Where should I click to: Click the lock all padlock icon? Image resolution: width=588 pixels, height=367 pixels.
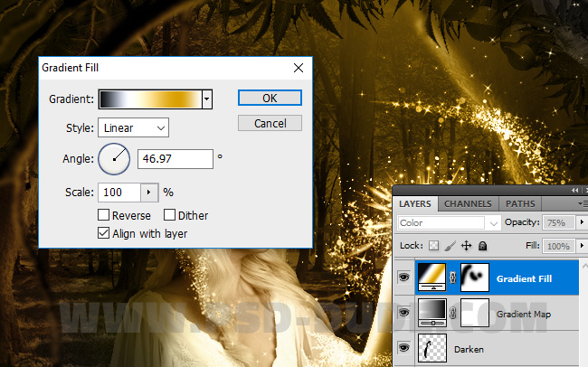(483, 246)
